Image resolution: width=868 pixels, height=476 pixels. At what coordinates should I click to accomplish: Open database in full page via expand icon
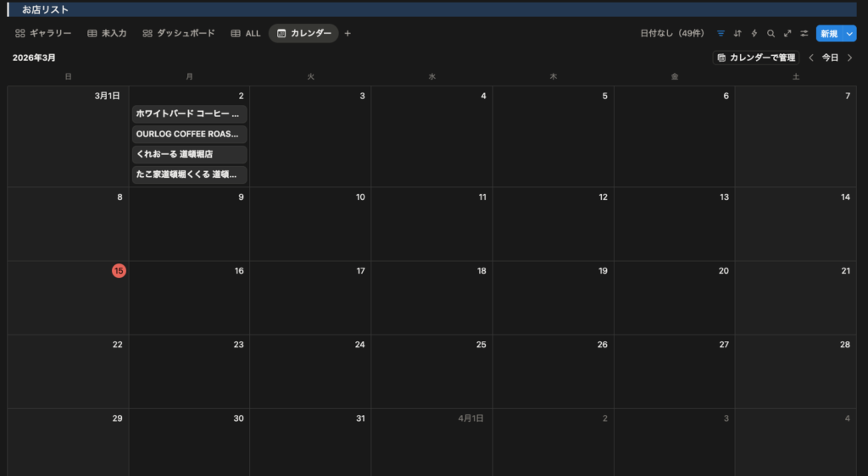[x=787, y=34]
